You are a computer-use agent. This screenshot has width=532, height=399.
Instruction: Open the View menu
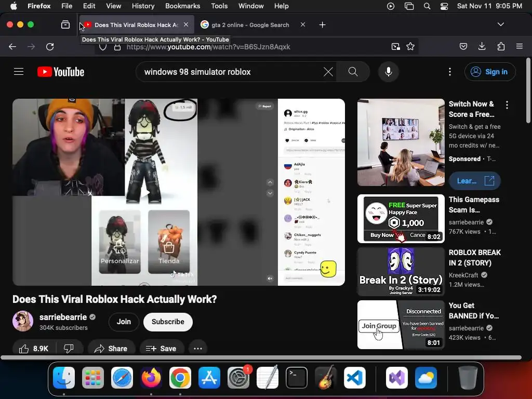[x=113, y=6]
